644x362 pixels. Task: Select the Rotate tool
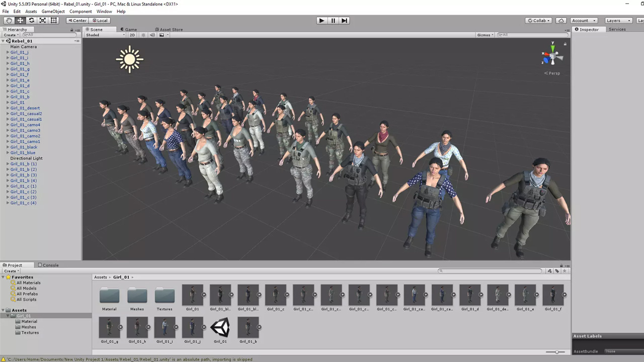tap(31, 21)
